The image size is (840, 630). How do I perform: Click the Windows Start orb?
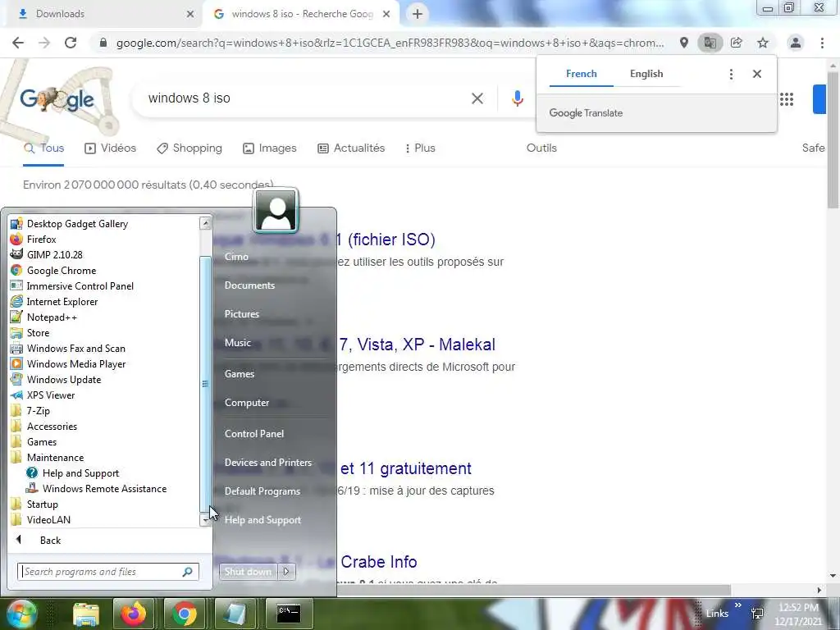tap(21, 614)
